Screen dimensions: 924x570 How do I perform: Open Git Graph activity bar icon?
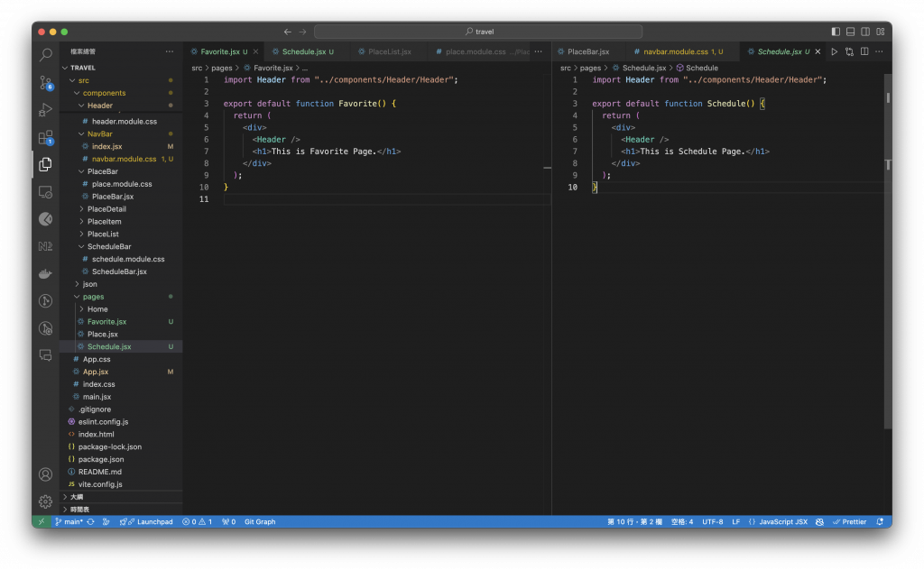(x=45, y=301)
